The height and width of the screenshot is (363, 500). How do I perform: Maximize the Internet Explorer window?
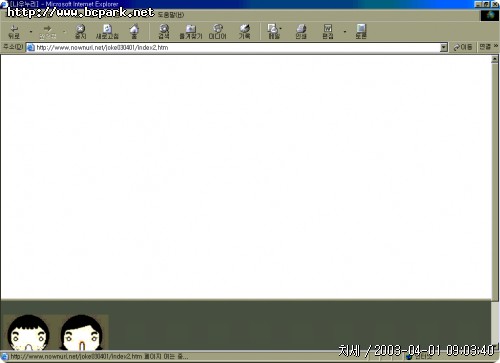tap(486, 4)
